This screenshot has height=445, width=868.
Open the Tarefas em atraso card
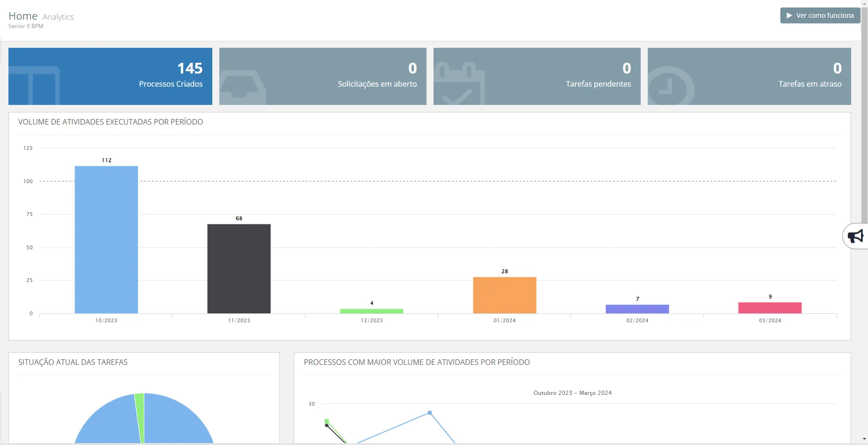(x=749, y=76)
